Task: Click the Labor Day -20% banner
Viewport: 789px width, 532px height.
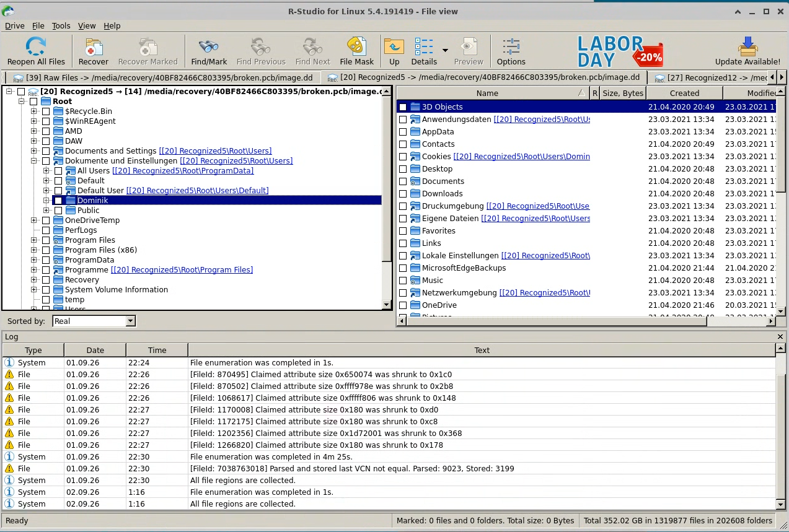Action: click(x=620, y=51)
